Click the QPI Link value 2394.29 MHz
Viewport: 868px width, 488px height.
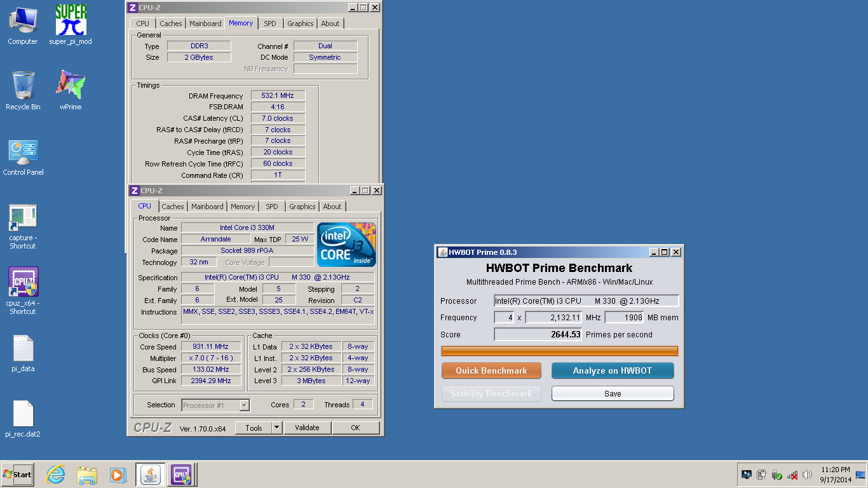pyautogui.click(x=212, y=381)
